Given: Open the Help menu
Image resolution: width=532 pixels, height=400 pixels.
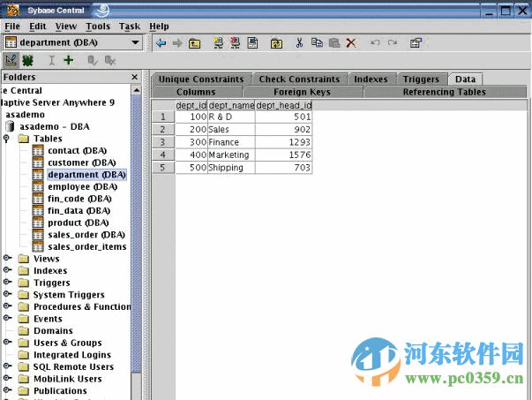Looking at the screenshot, I should pyautogui.click(x=159, y=26).
